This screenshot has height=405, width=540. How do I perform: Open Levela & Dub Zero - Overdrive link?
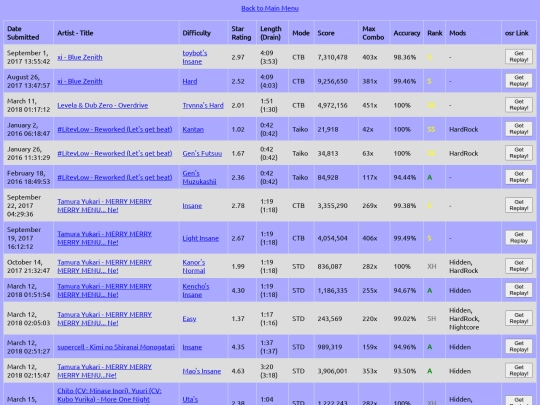pyautogui.click(x=103, y=105)
